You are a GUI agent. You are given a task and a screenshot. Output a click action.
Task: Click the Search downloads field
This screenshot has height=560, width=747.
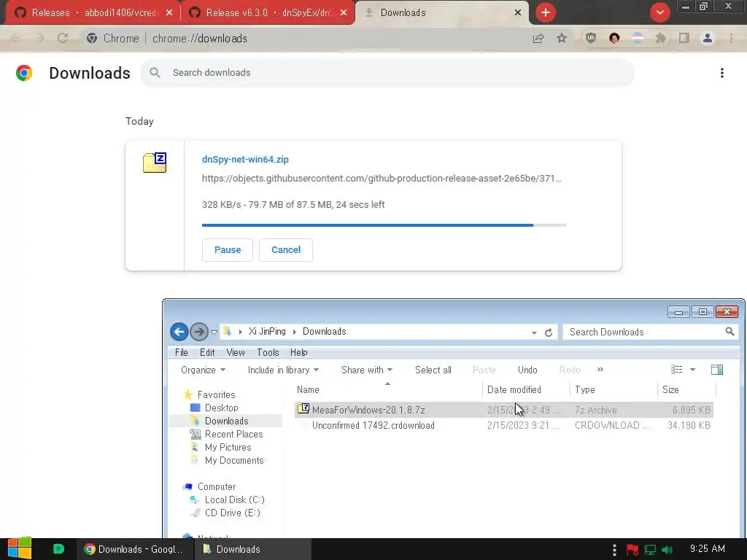click(x=387, y=73)
